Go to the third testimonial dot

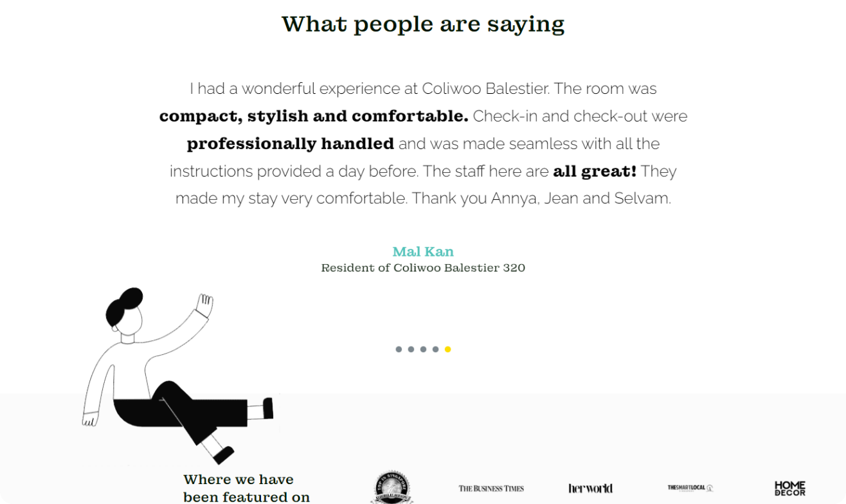pyautogui.click(x=423, y=349)
